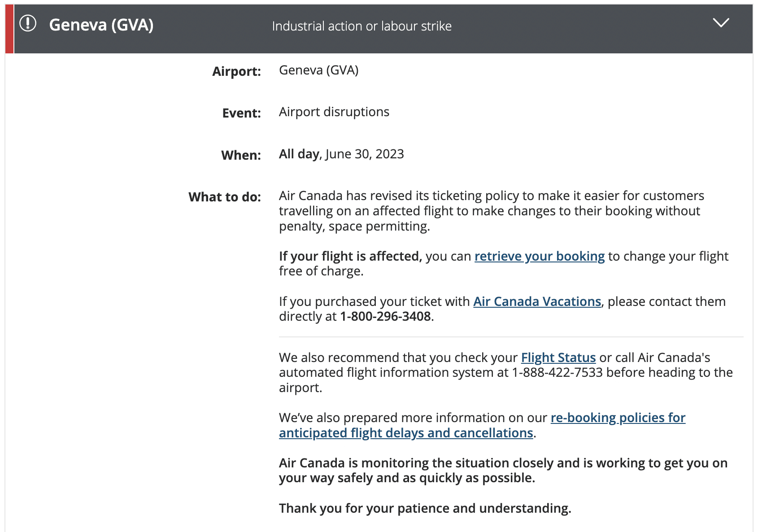Click the 'Airport disruptions' event text
Screen dimensions: 758x532
pyautogui.click(x=334, y=112)
